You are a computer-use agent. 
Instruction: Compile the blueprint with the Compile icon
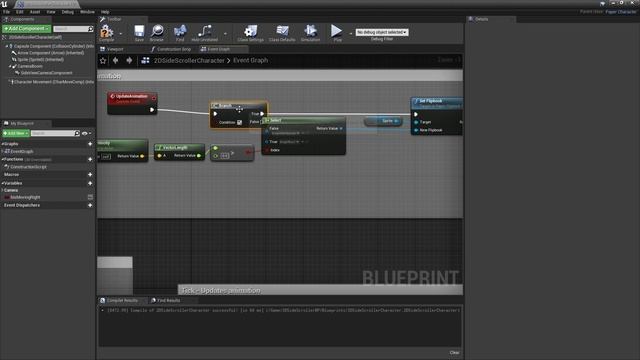(107, 33)
